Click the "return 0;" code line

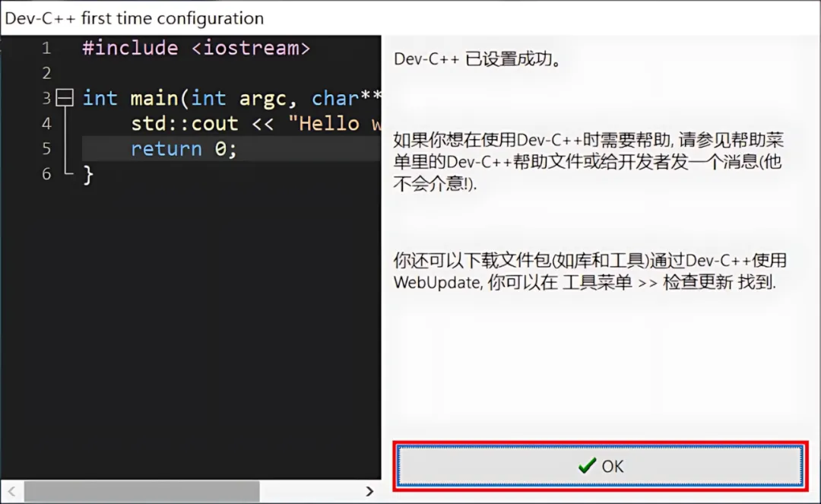(x=184, y=149)
